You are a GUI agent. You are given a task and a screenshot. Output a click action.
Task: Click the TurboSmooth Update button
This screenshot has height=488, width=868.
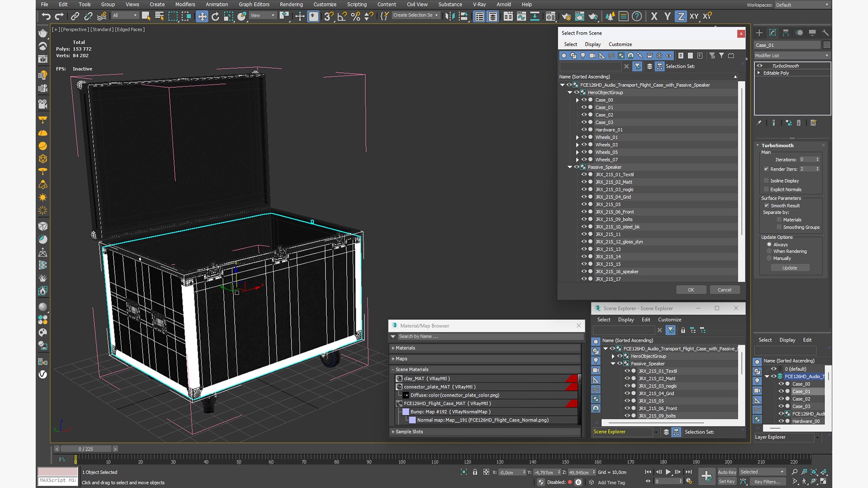coord(790,268)
